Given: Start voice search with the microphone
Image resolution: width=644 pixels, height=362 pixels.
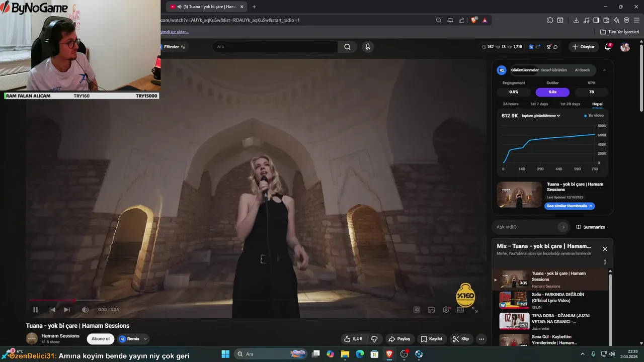Looking at the screenshot, I should (x=368, y=47).
